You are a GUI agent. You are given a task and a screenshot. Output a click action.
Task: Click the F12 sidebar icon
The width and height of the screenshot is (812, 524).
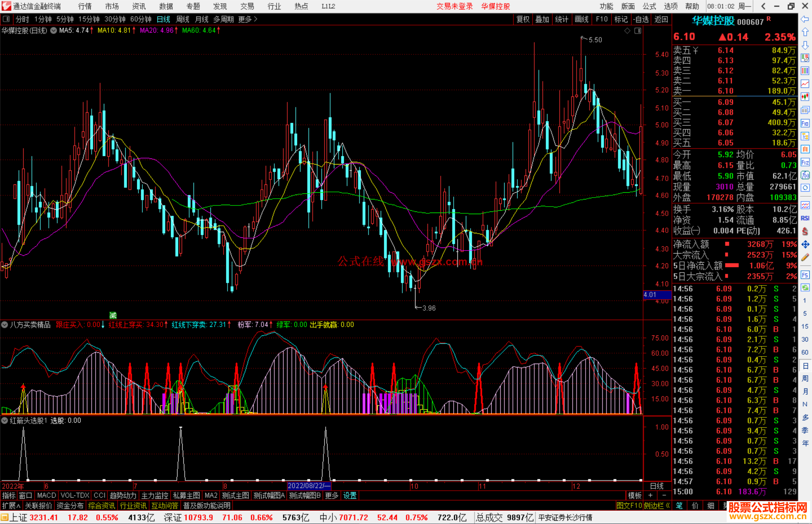[805, 162]
